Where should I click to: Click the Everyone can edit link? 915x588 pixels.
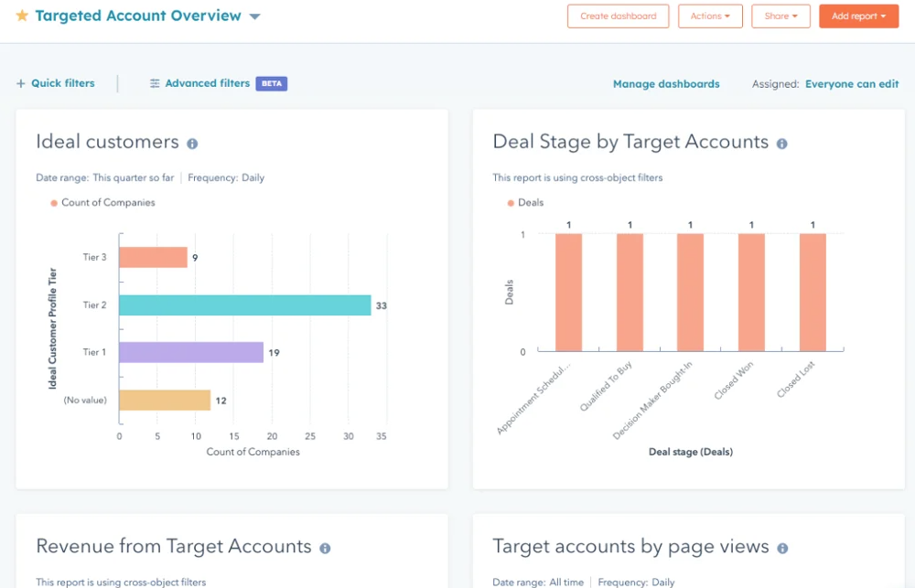(x=852, y=84)
